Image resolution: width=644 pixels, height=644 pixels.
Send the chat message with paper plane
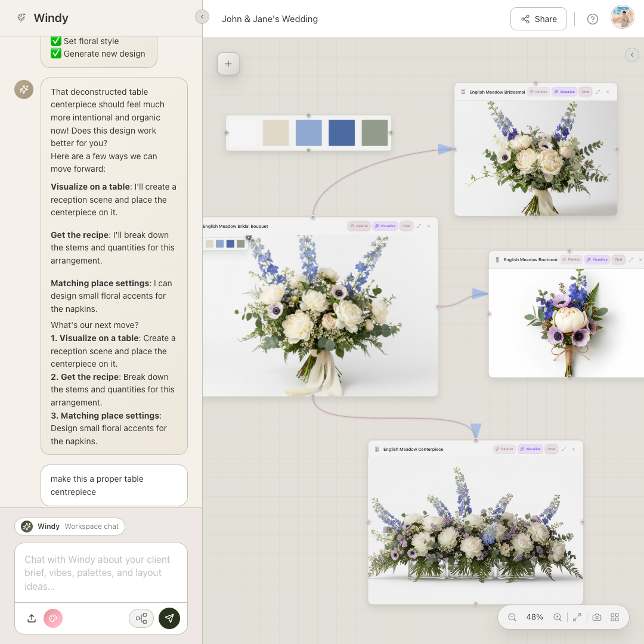click(169, 618)
